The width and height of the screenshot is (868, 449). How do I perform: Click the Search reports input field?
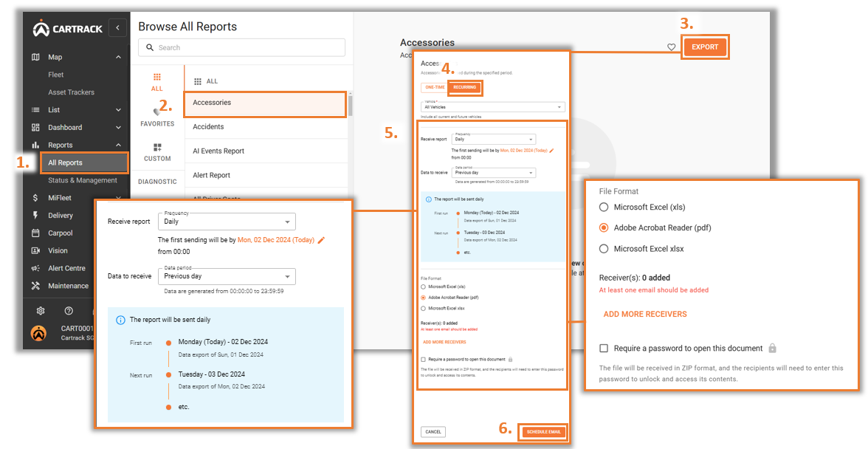[241, 47]
